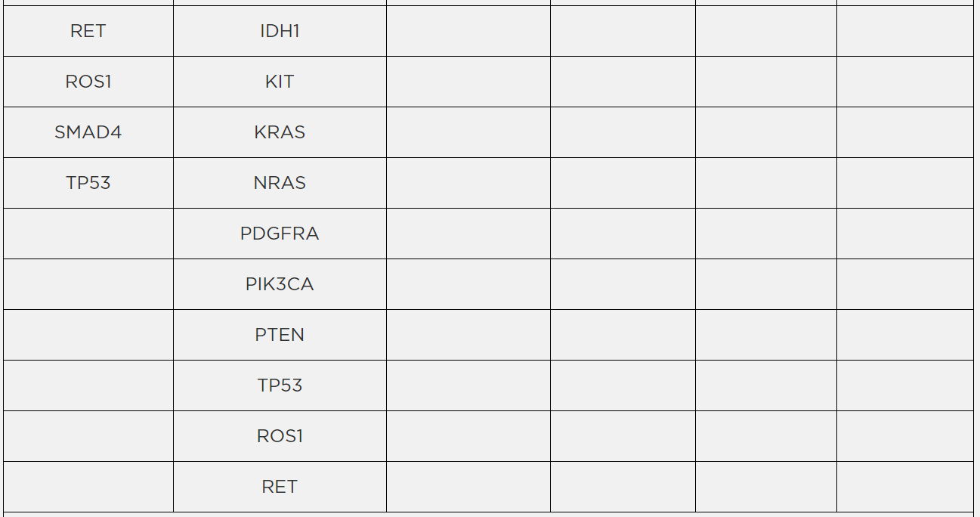This screenshot has height=517, width=980.
Task: Click the PDGFRA table cell
Action: (280, 234)
